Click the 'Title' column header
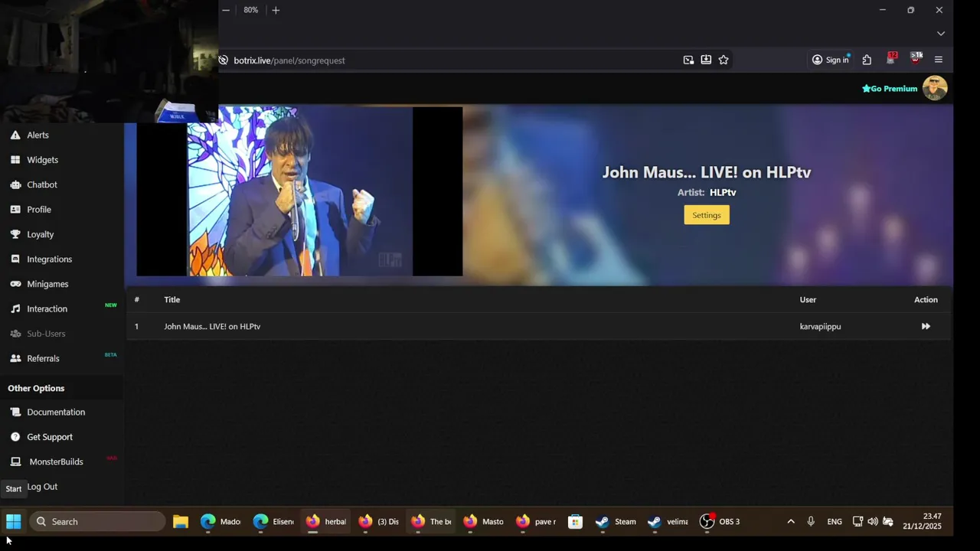This screenshot has height=551, width=980. [171, 300]
